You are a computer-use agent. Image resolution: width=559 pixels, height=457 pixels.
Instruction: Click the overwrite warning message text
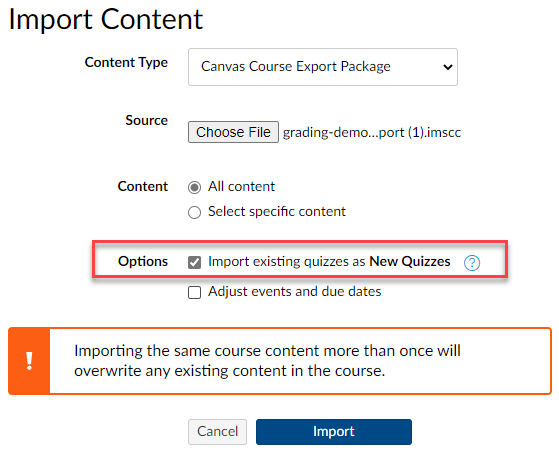[267, 361]
